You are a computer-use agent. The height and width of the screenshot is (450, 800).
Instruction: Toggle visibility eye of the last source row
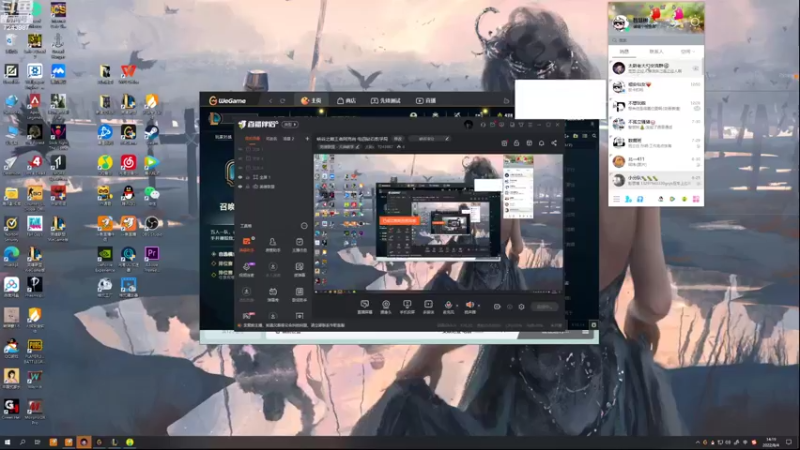pyautogui.click(x=240, y=187)
